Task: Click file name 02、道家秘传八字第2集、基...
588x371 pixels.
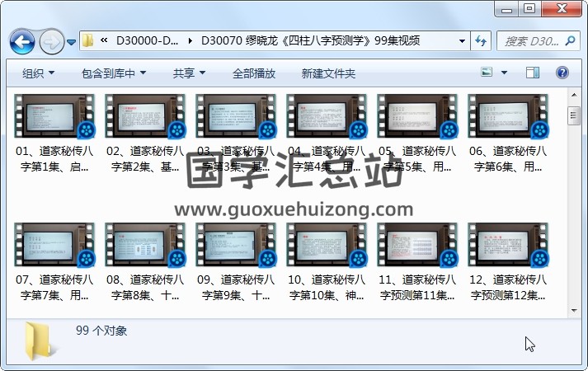Action: (145, 159)
